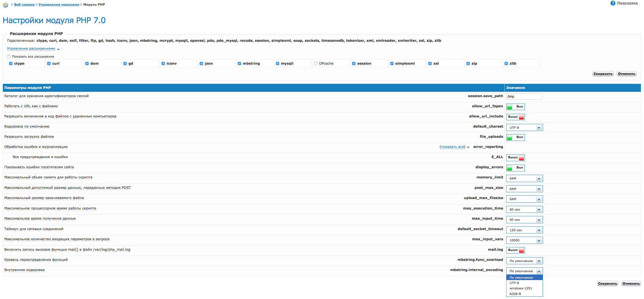
Task: Click the Параметры модуля PHP table header
Action: coord(254,88)
